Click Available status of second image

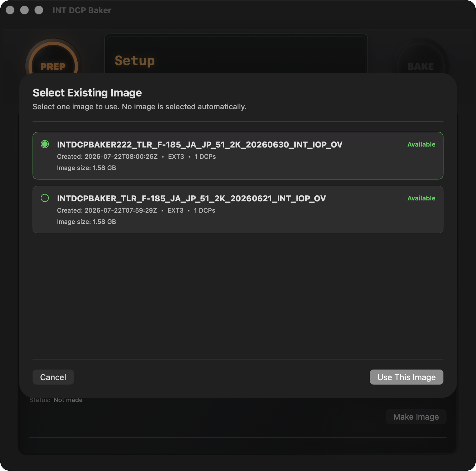(421, 198)
